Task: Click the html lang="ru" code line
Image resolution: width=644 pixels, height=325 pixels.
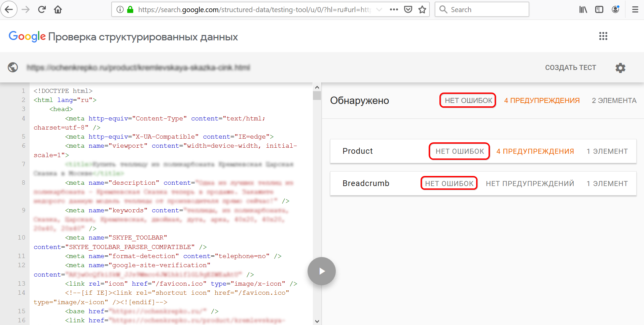Action: 65,100
